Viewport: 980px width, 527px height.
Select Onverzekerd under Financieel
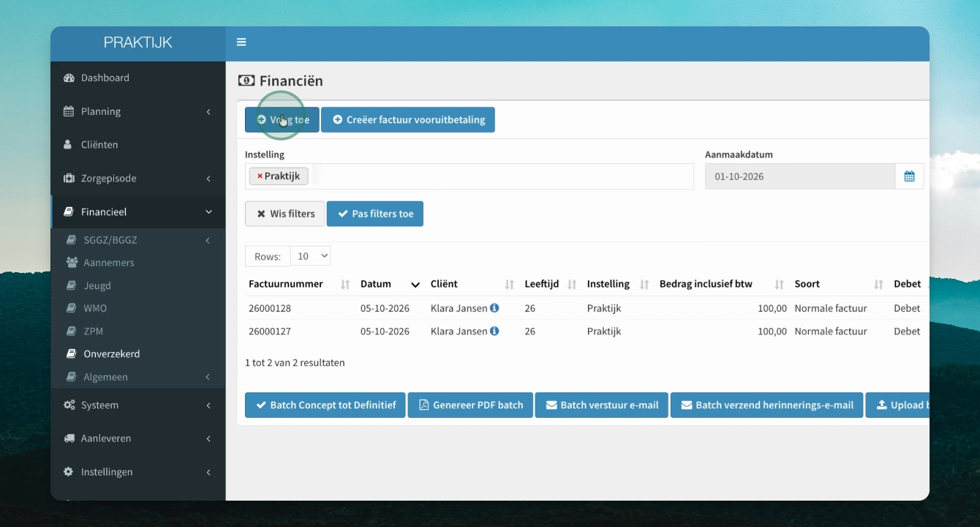coord(138,354)
